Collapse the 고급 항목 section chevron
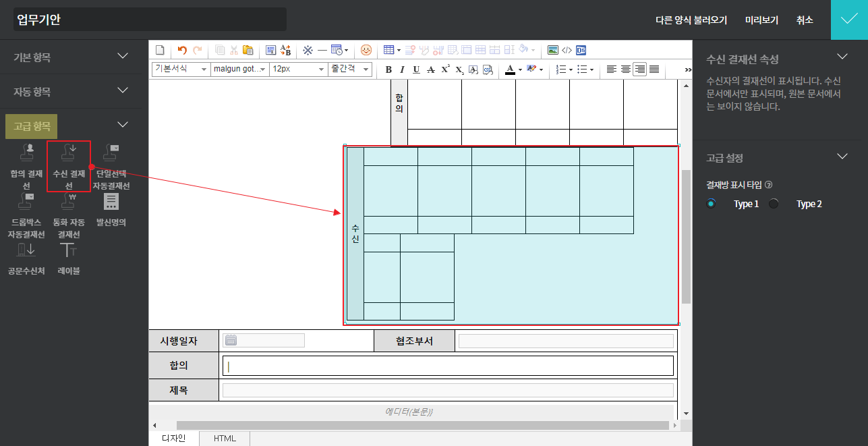The width and height of the screenshot is (868, 446). tap(123, 124)
